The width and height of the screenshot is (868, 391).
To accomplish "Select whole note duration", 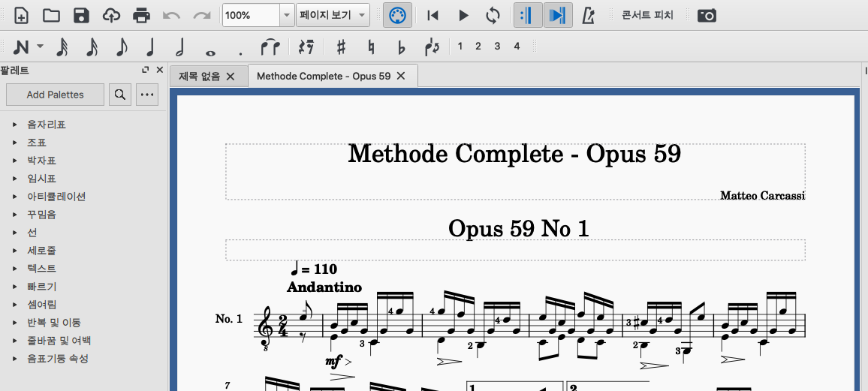I will tap(209, 53).
